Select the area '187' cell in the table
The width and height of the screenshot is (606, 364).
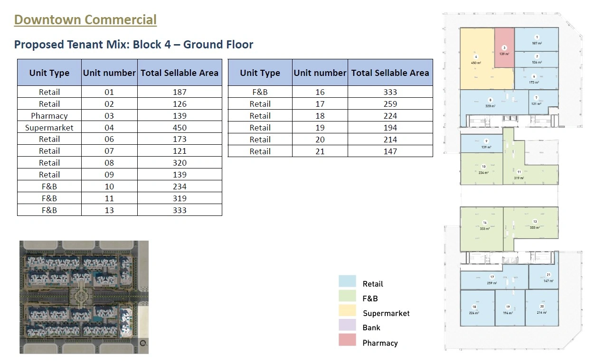pos(180,92)
